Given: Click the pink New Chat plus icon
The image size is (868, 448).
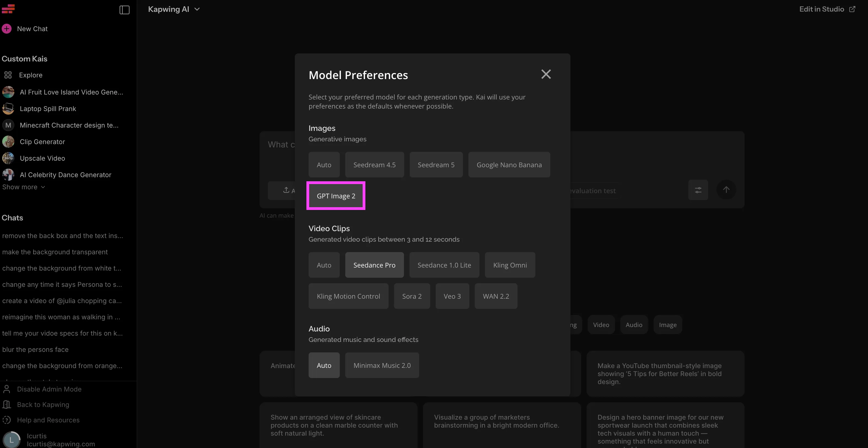Looking at the screenshot, I should [6, 29].
